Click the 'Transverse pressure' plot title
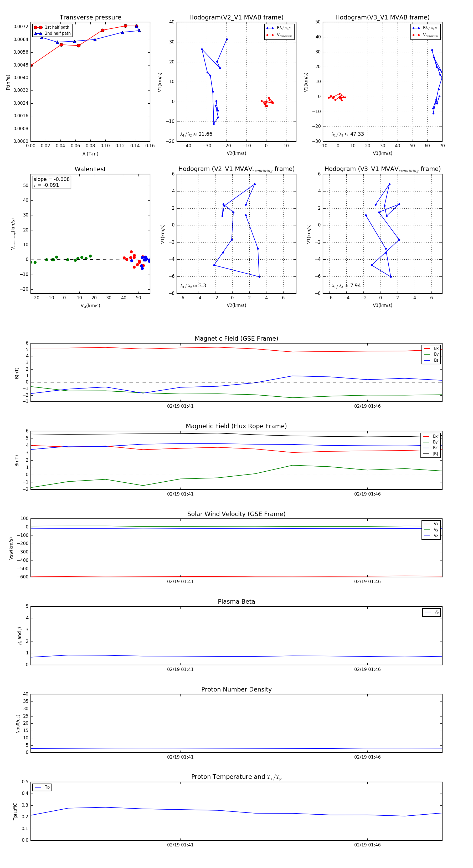This screenshot has height=868, width=473. click(x=90, y=18)
